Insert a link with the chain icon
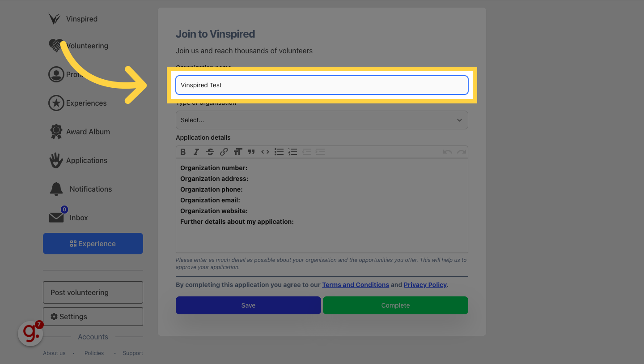The height and width of the screenshot is (364, 644). [224, 152]
